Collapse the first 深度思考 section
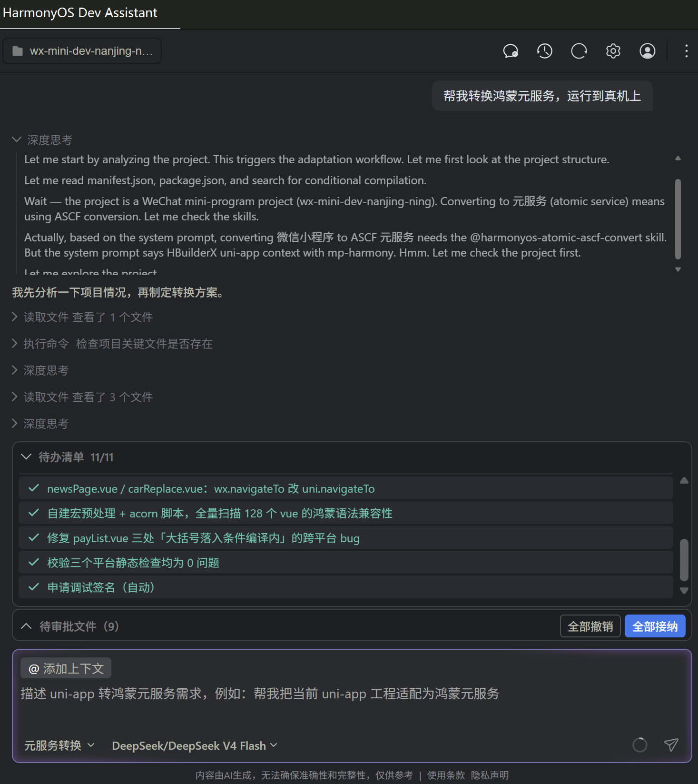 [42, 139]
